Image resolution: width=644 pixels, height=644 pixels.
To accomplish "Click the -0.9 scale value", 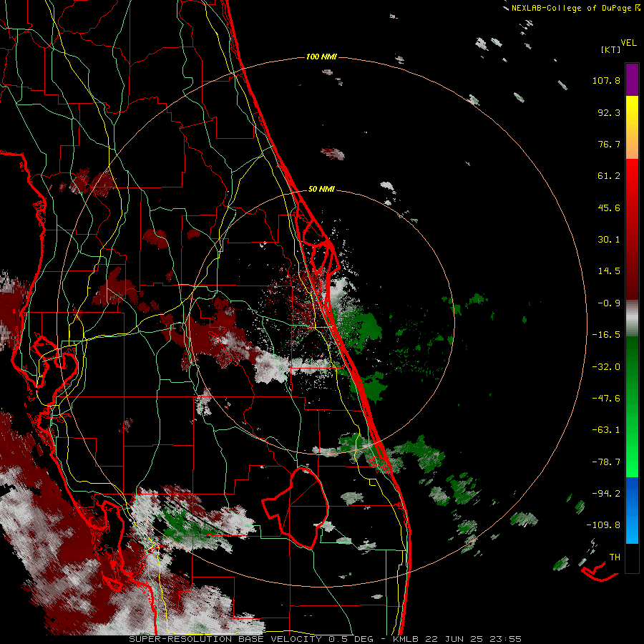I will [x=609, y=303].
